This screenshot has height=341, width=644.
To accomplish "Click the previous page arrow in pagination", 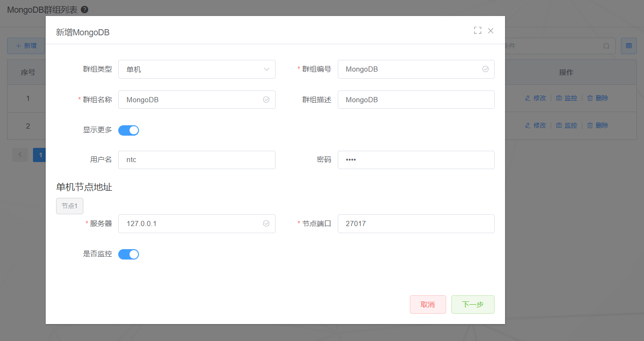I will click(x=20, y=154).
